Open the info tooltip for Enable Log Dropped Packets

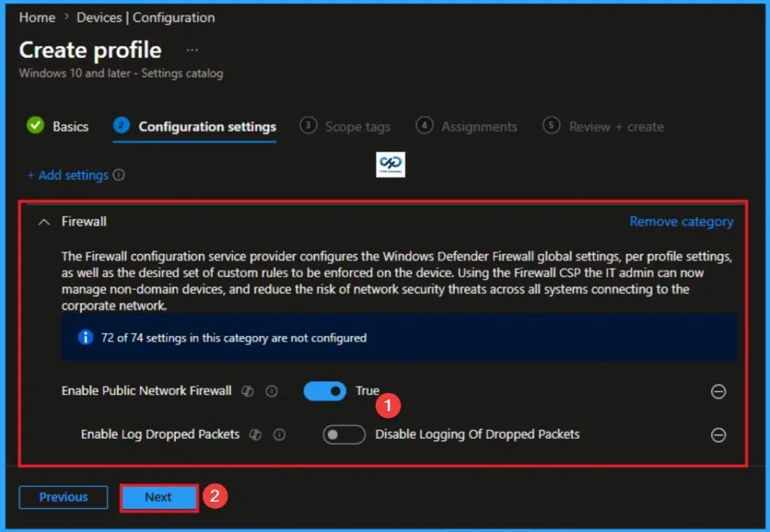pyautogui.click(x=279, y=434)
